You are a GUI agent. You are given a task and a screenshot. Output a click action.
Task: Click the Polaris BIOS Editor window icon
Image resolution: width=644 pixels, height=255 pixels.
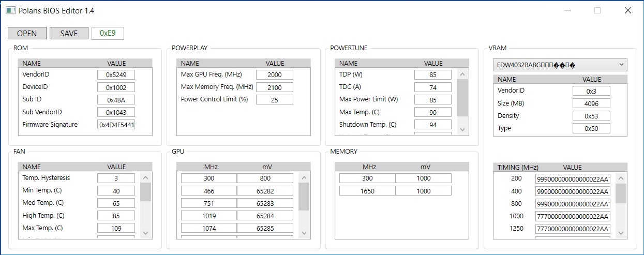10,10
